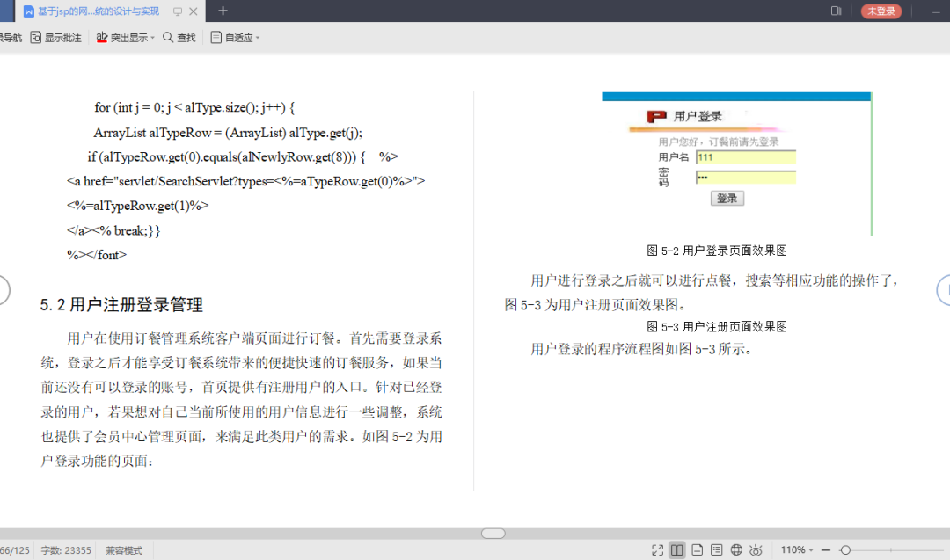Click the line <%=alTypeRow.get(1)%>
Viewport: 950px width, 560px height.
[137, 206]
